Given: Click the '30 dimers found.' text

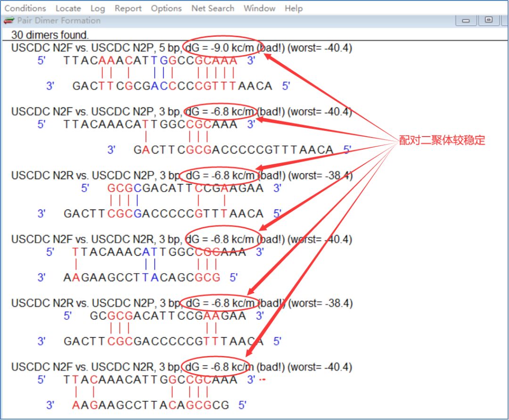Looking at the screenshot, I should coord(50,35).
